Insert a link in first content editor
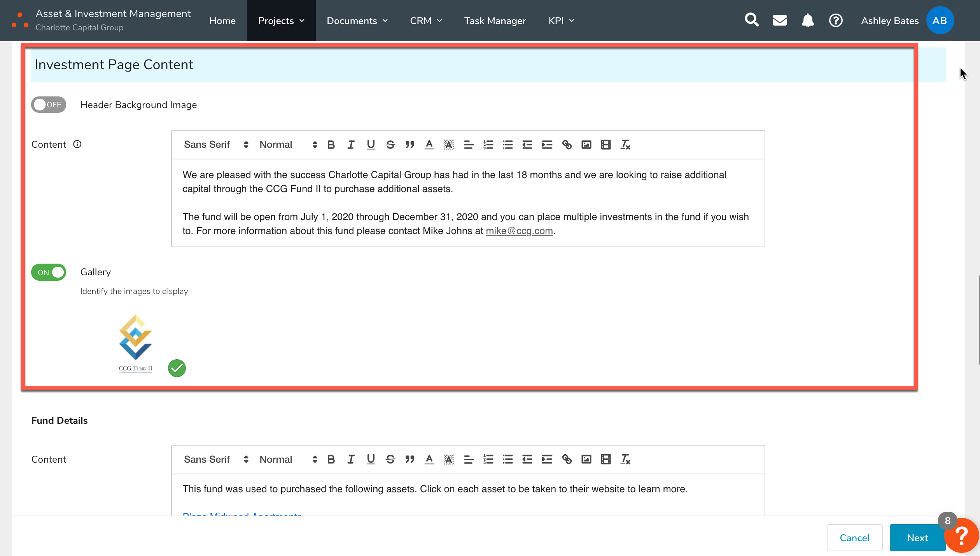The width and height of the screenshot is (980, 556). click(x=567, y=145)
